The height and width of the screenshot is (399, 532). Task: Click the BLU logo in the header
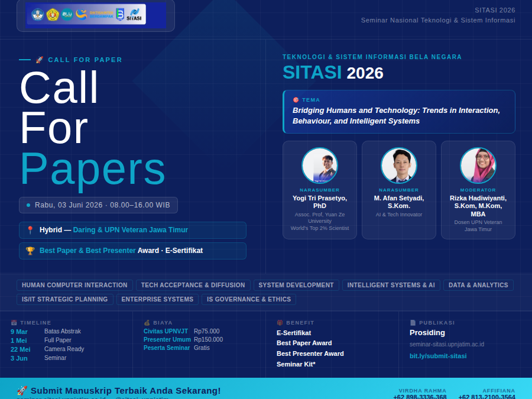[67, 15]
